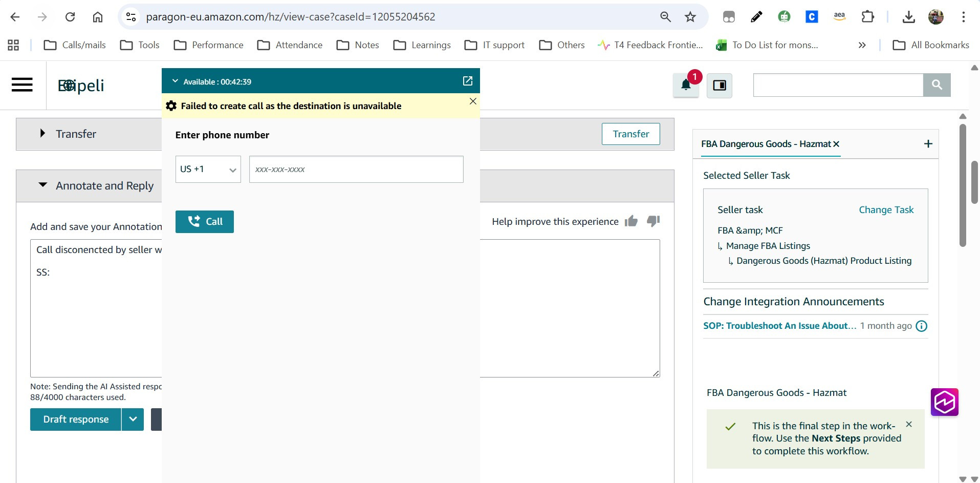Image resolution: width=980 pixels, height=483 pixels.
Task: Click the Transfer button
Action: (x=631, y=134)
